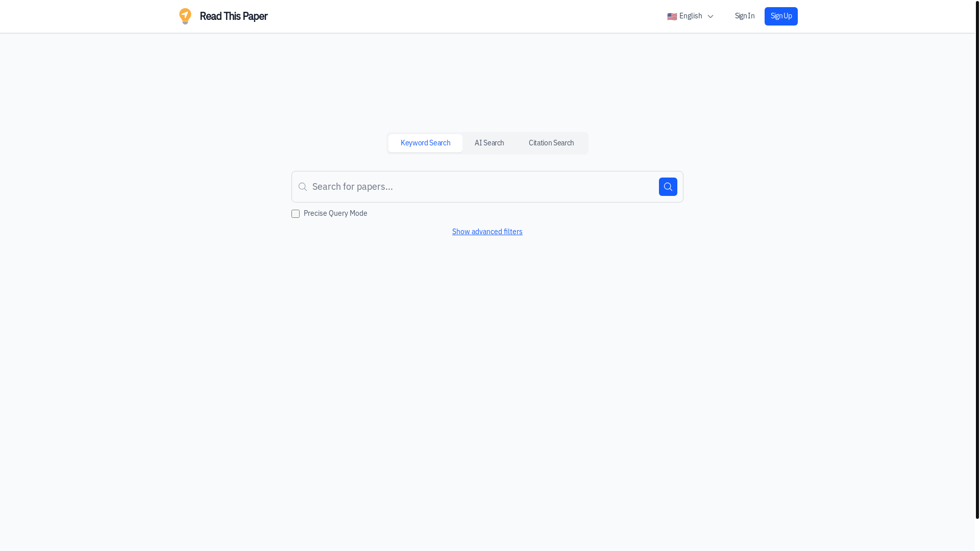
Task: Click the gray magnifier icon in search box
Action: tap(303, 187)
